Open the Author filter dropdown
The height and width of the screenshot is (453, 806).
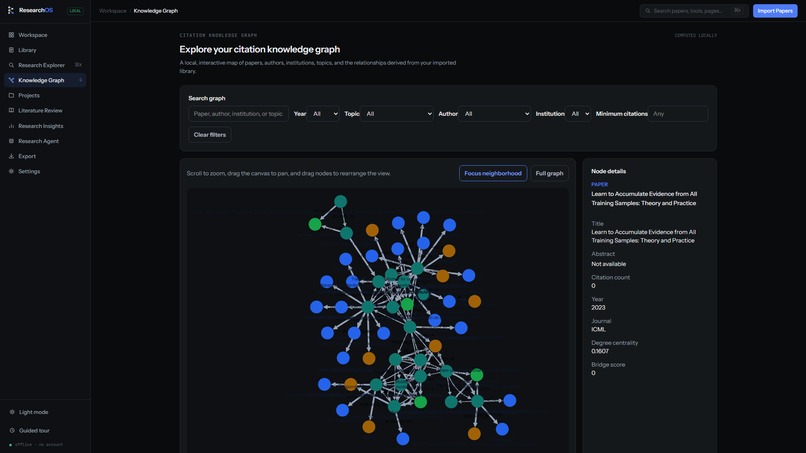(494, 114)
